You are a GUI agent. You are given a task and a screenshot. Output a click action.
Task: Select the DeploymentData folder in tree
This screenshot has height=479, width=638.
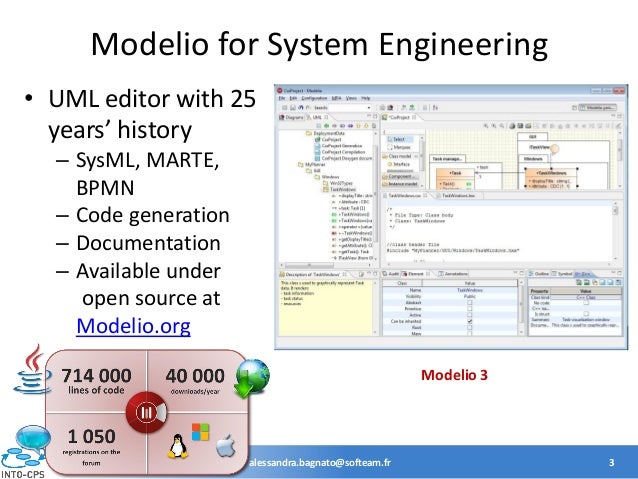[326, 133]
